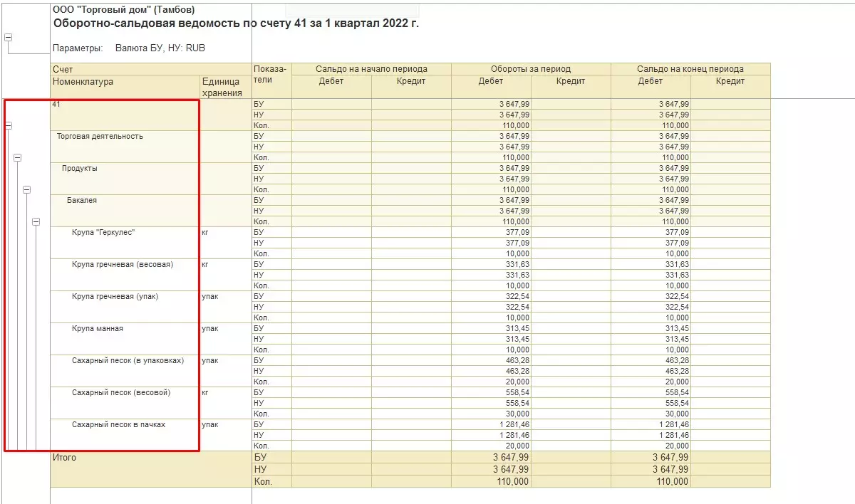Select Сахарный песок (в упаковках) item
The width and height of the screenshot is (855, 504).
[128, 360]
